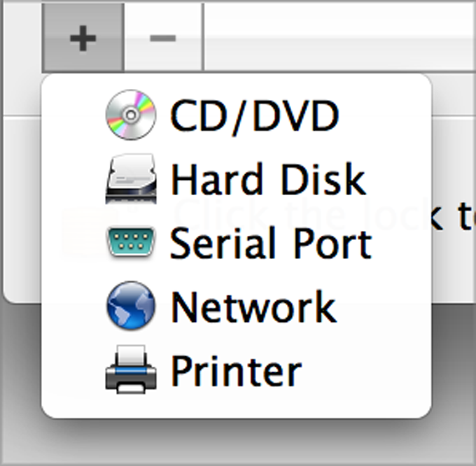
Task: Select the Printer label in menu
Action: (x=236, y=371)
